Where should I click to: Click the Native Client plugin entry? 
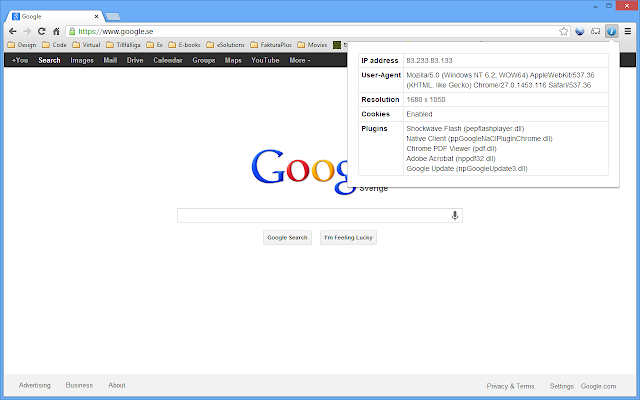pos(480,139)
